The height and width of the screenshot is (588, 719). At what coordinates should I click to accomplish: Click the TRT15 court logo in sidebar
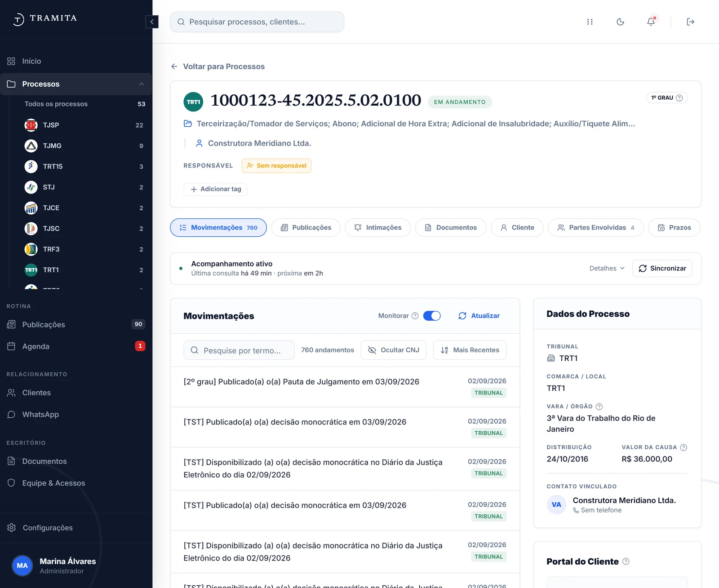tap(31, 166)
